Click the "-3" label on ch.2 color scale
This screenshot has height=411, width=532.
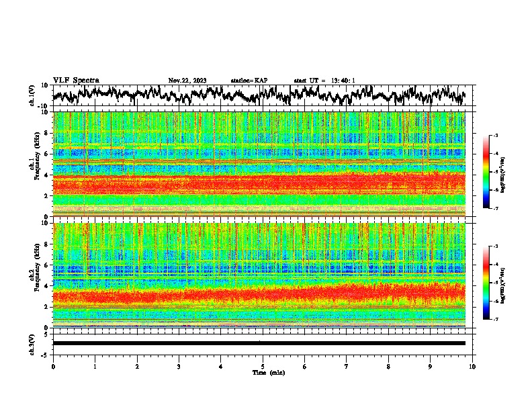[495, 246]
